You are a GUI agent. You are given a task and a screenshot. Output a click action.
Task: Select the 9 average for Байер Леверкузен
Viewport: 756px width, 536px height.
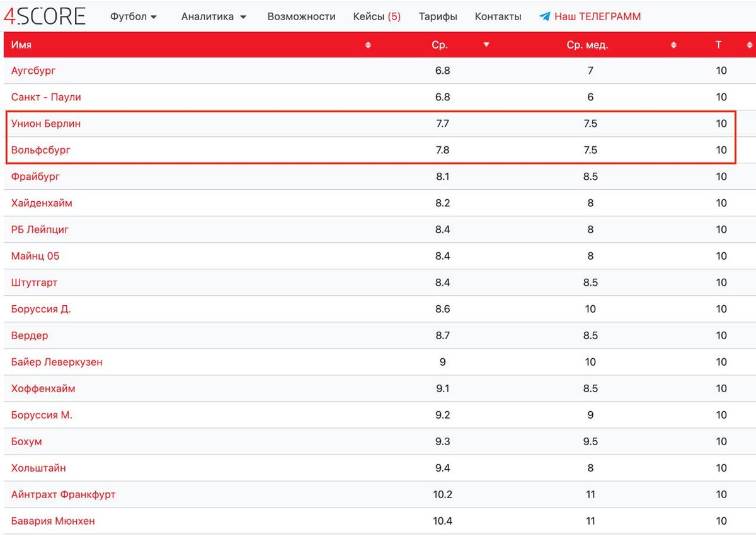(443, 362)
